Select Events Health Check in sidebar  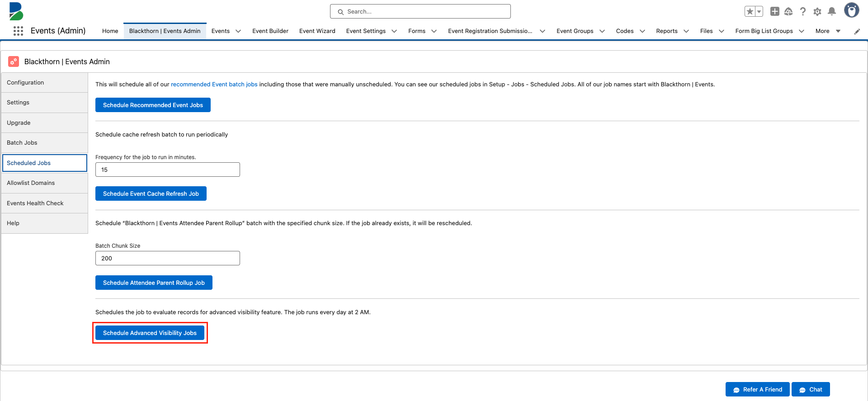click(45, 203)
